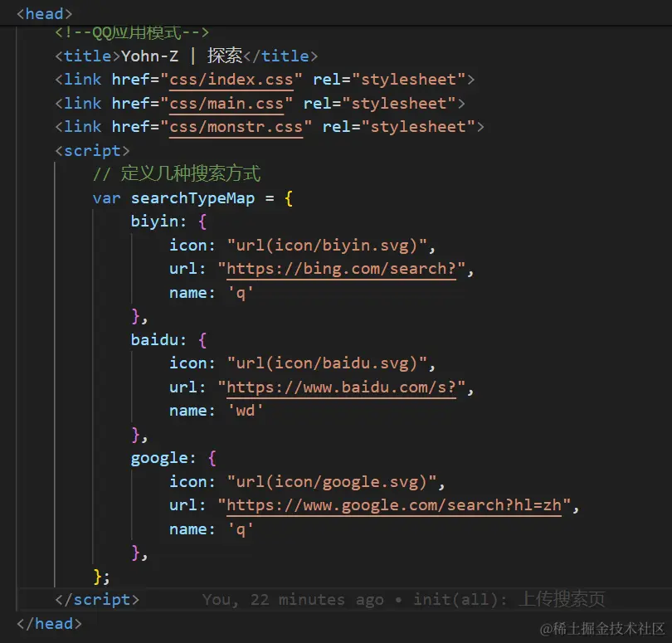Click the closing "};" of searchTypeMap

tap(101, 577)
